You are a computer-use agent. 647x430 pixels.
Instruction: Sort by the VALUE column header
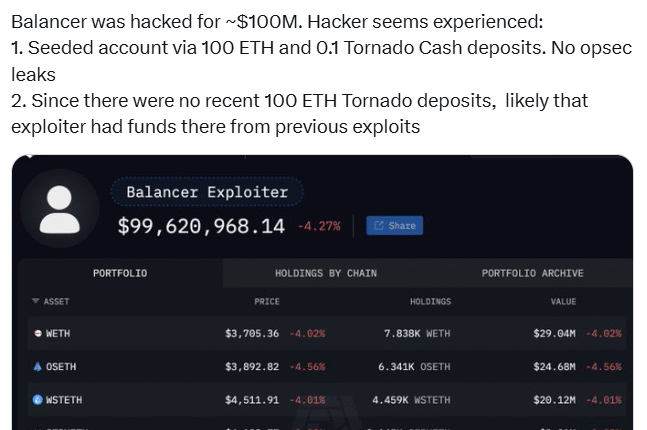[x=564, y=301]
